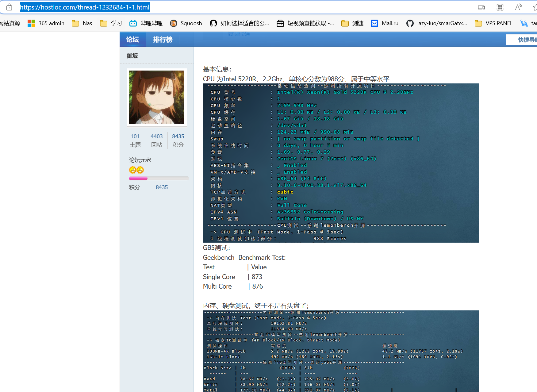Switch to the 排行榜 tab
The width and height of the screenshot is (537, 392).
(163, 40)
